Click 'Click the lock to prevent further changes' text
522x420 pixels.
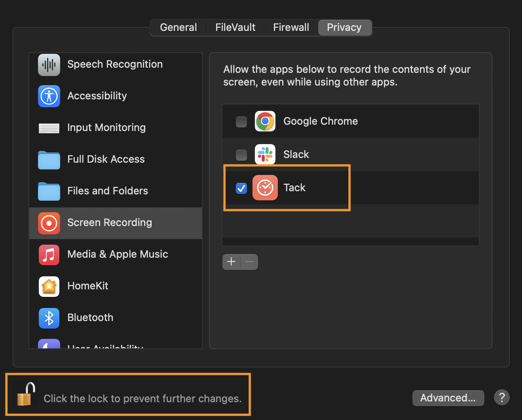pos(142,399)
